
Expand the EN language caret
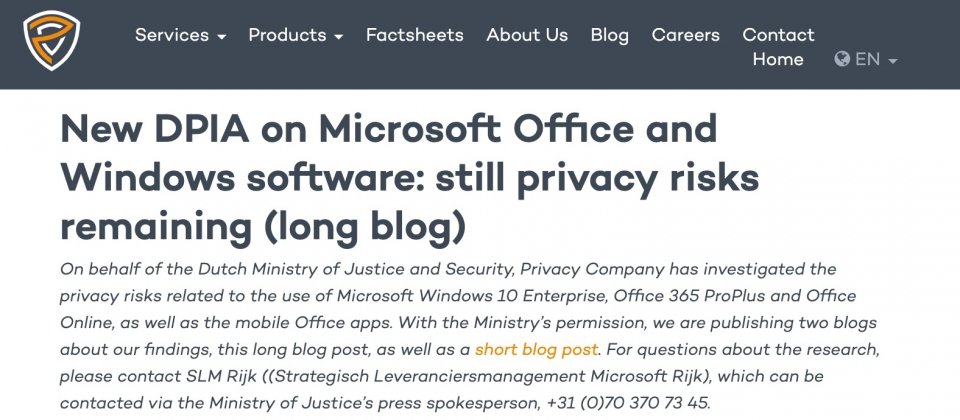tap(892, 61)
